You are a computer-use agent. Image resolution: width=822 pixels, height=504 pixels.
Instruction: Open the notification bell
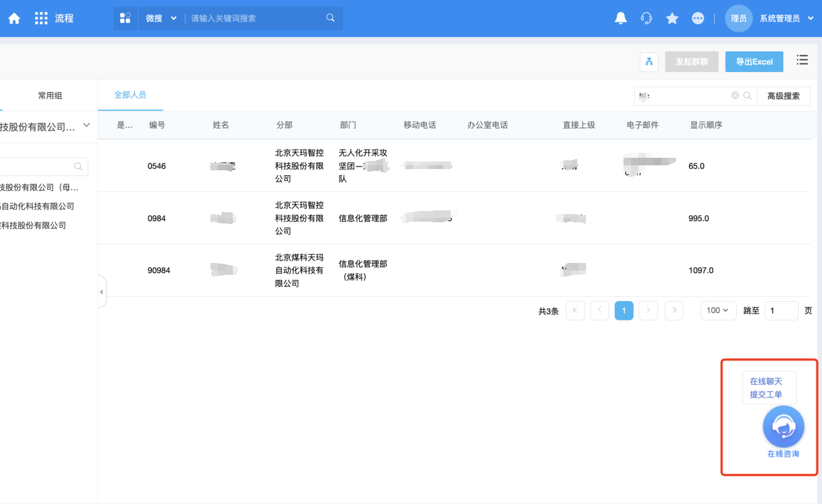click(x=621, y=19)
